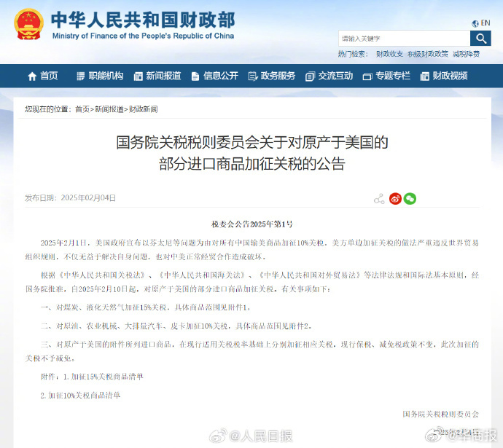Click the national emblem logo
The image size is (503, 448).
pyautogui.click(x=28, y=25)
